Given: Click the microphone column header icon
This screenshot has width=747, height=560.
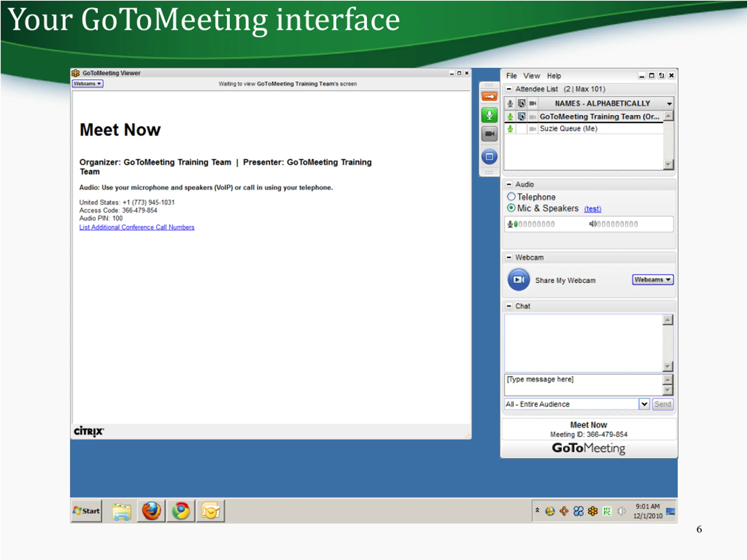Looking at the screenshot, I should point(510,103).
